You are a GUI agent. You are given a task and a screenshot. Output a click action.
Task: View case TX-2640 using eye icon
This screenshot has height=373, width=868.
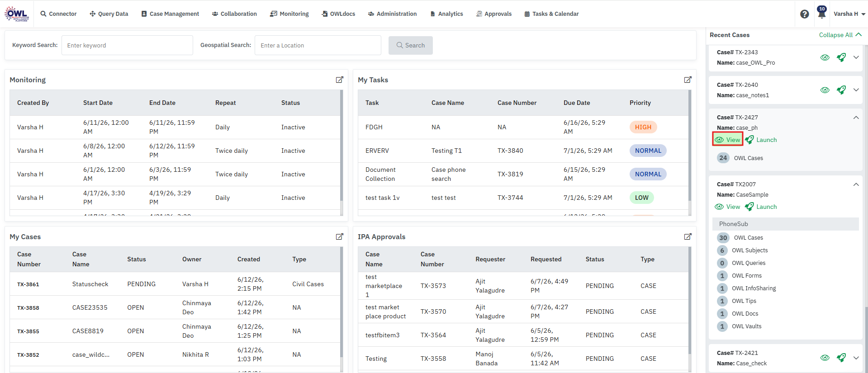(825, 90)
